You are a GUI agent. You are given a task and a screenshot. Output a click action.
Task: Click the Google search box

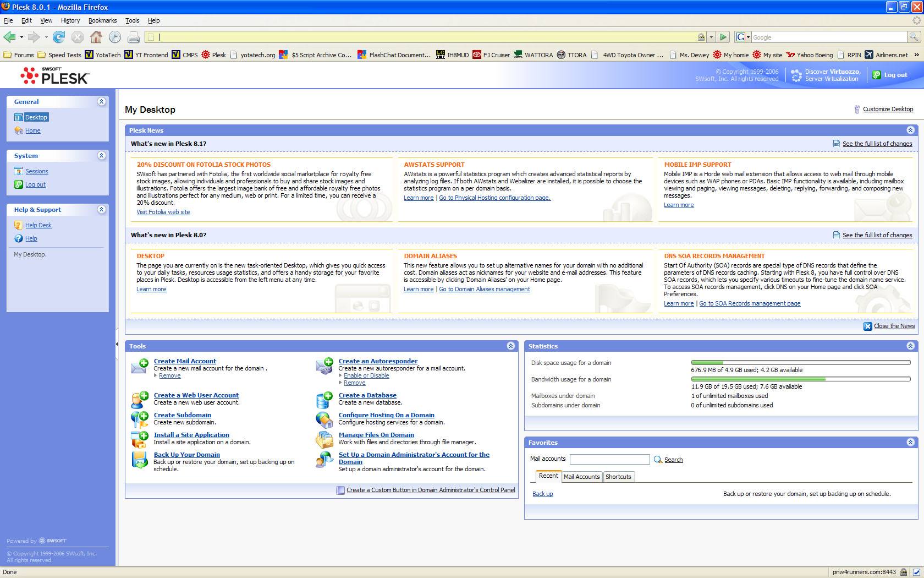[829, 37]
